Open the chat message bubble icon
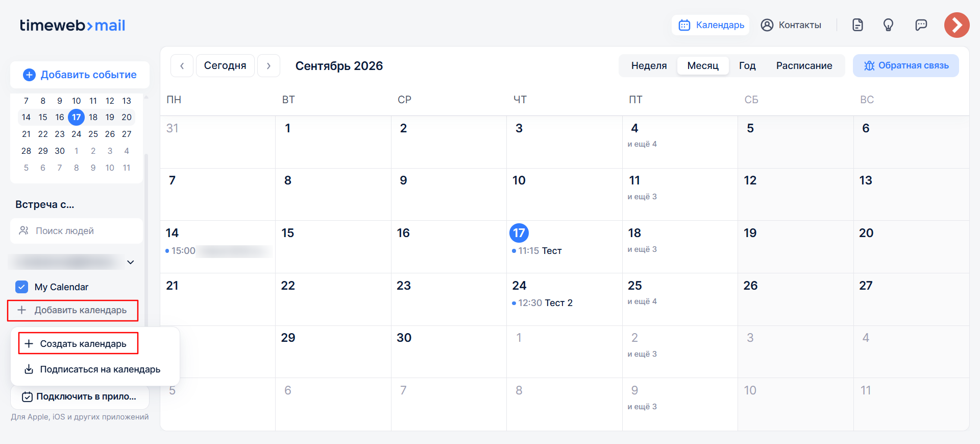 (921, 25)
